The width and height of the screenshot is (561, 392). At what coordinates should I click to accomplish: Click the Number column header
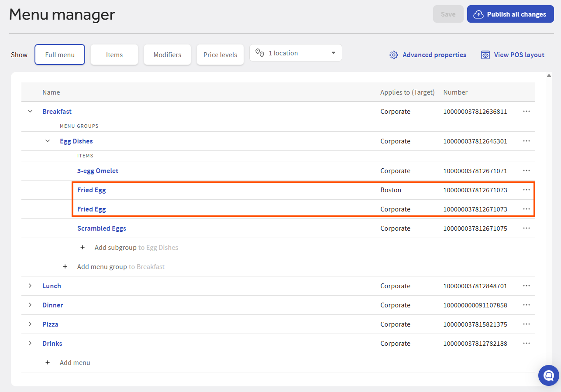pyautogui.click(x=455, y=92)
